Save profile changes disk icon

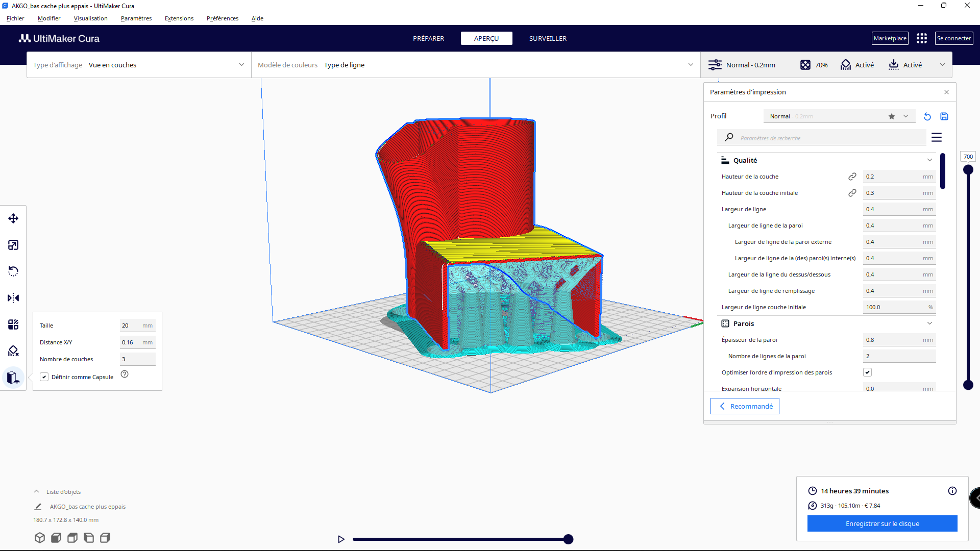(x=944, y=116)
